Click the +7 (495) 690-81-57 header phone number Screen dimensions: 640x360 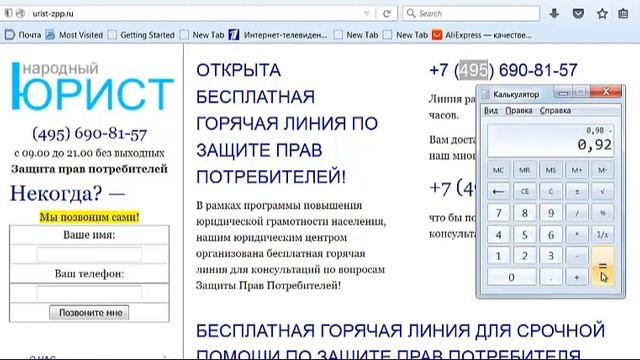coord(503,71)
